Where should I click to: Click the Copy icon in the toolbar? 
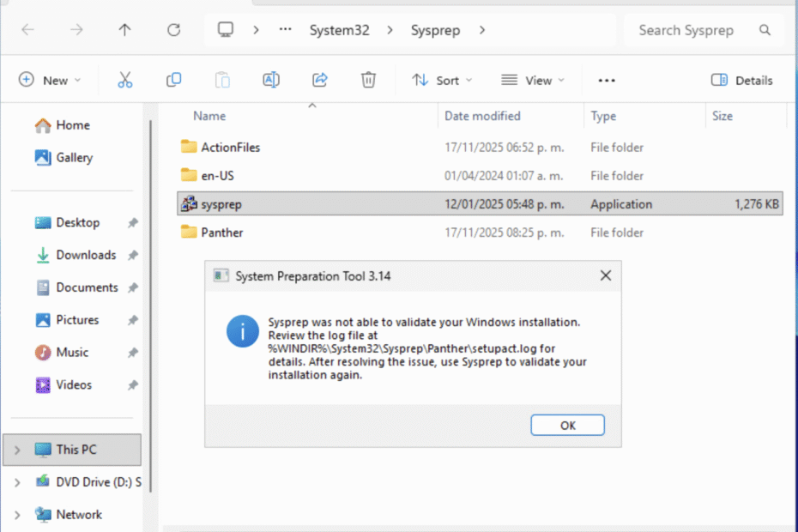pyautogui.click(x=173, y=80)
